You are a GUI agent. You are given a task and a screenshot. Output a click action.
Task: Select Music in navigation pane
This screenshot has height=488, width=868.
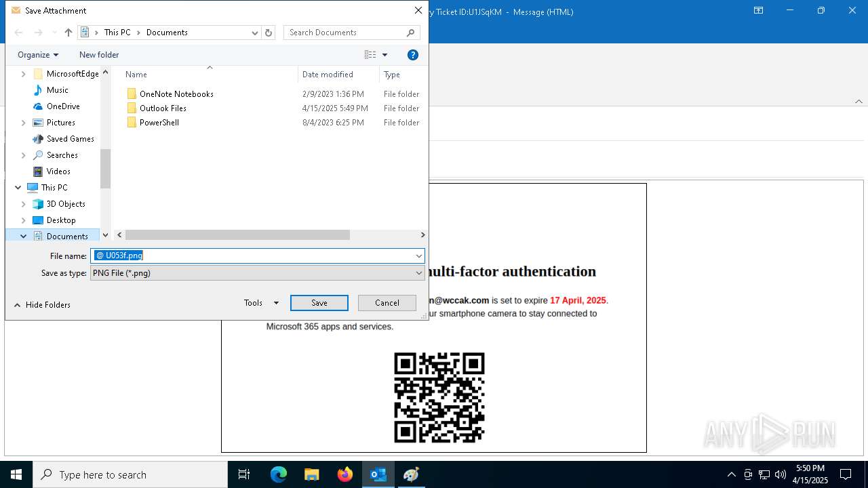57,90
